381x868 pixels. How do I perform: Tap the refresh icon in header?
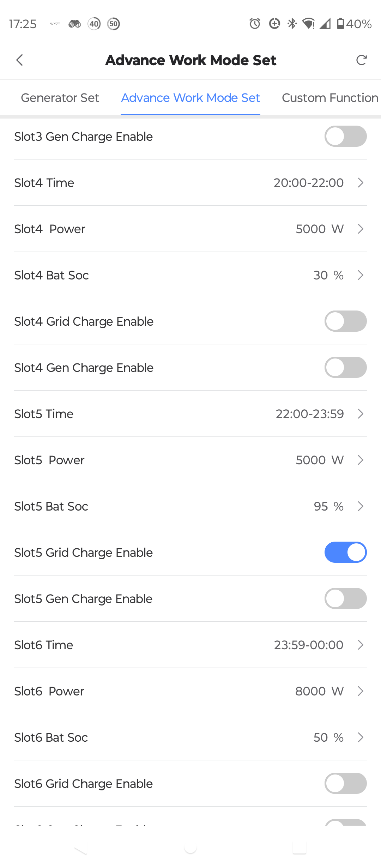[361, 60]
